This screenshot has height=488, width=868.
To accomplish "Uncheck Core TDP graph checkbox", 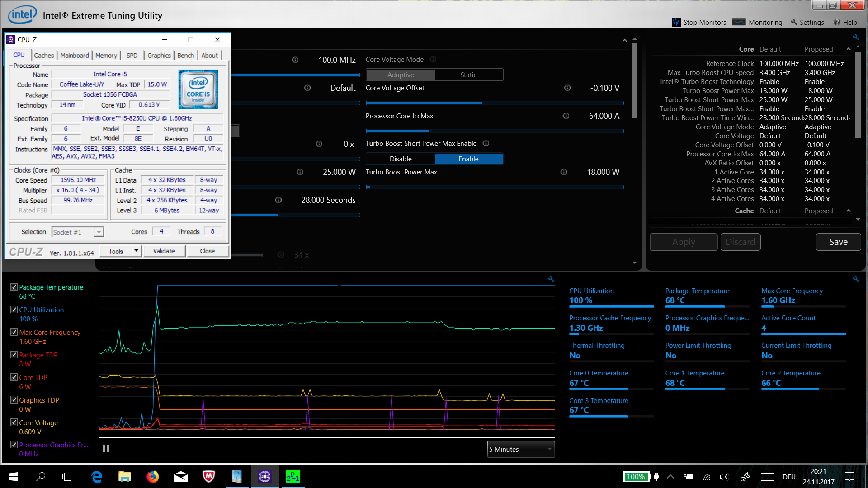I will [x=14, y=377].
